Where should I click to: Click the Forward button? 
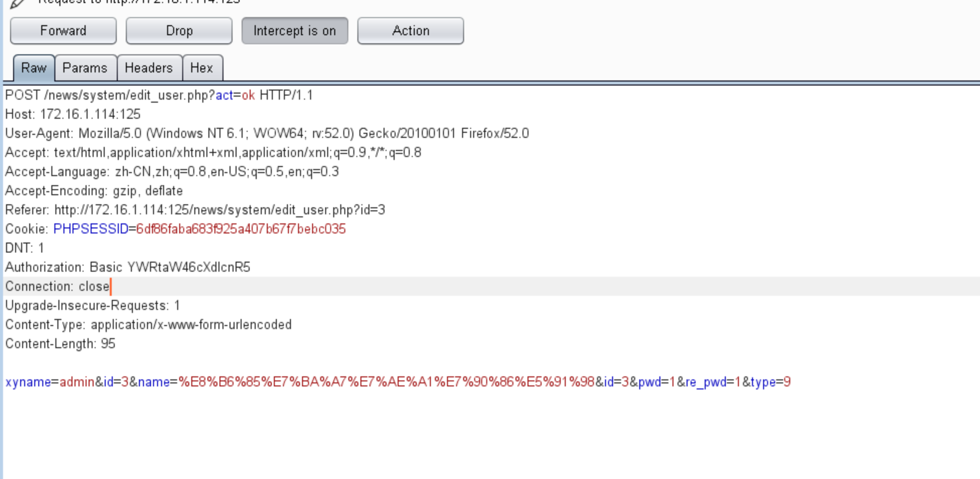pos(63,31)
